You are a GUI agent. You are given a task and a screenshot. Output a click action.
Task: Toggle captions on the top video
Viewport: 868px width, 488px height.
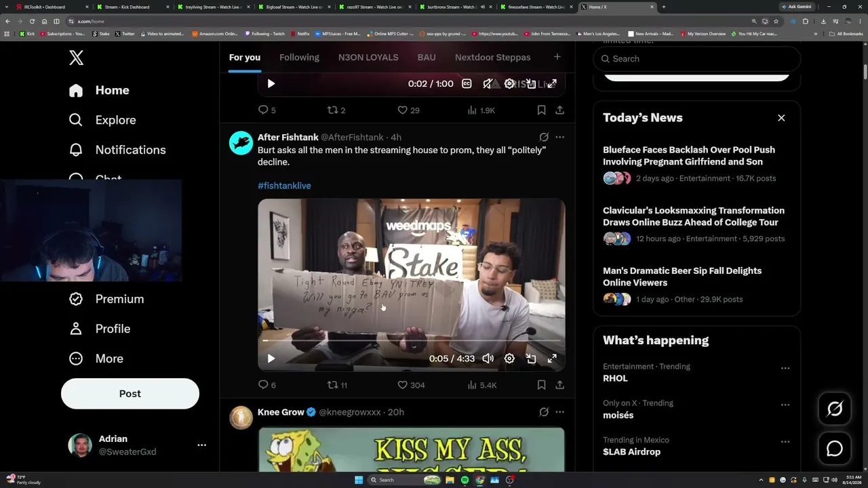pyautogui.click(x=467, y=83)
